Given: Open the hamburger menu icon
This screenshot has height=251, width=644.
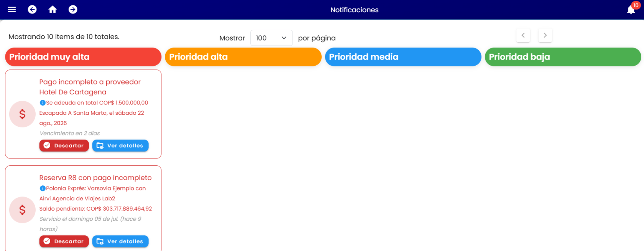Looking at the screenshot, I should tap(12, 10).
